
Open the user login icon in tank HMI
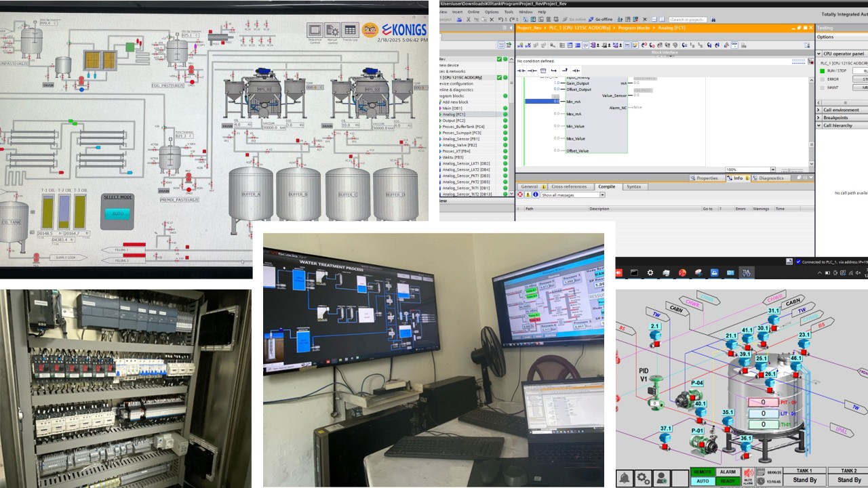[661, 478]
